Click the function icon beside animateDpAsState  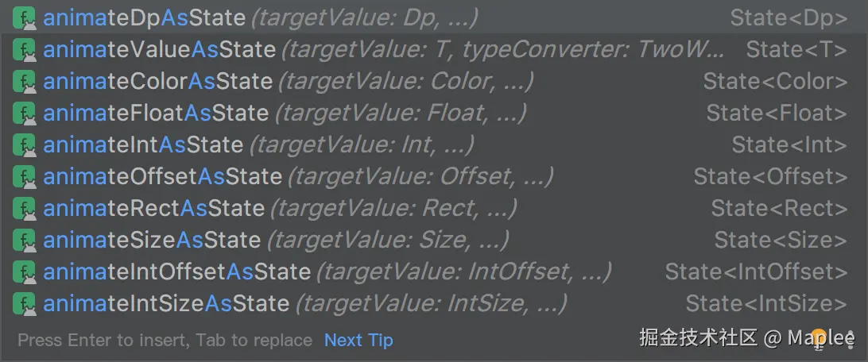click(25, 18)
